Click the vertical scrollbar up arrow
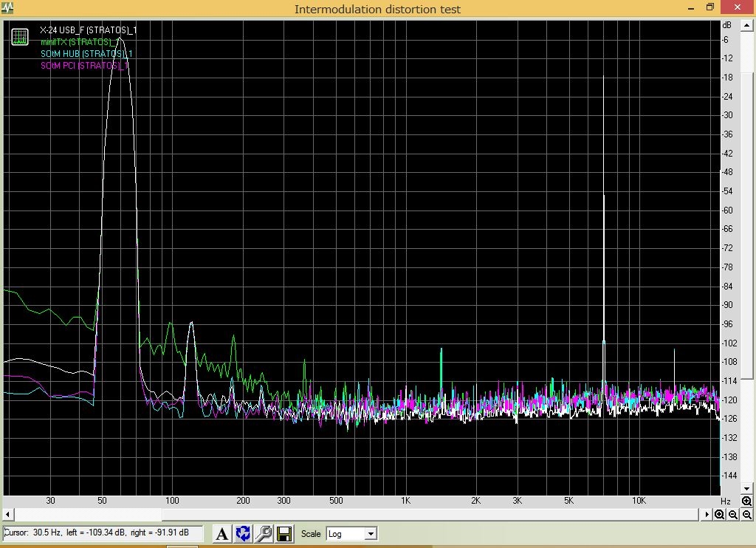This screenshot has width=756, height=548. click(x=746, y=25)
